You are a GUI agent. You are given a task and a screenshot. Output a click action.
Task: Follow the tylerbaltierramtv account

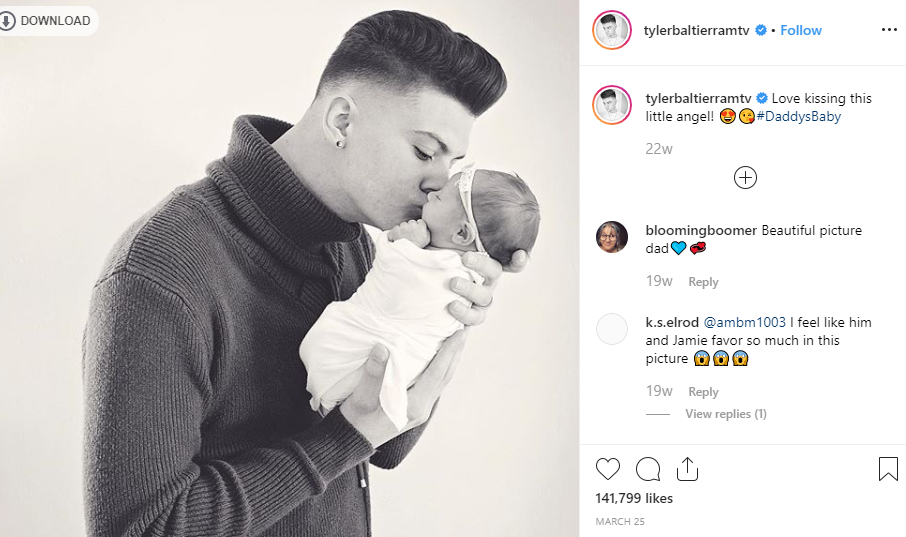point(801,30)
